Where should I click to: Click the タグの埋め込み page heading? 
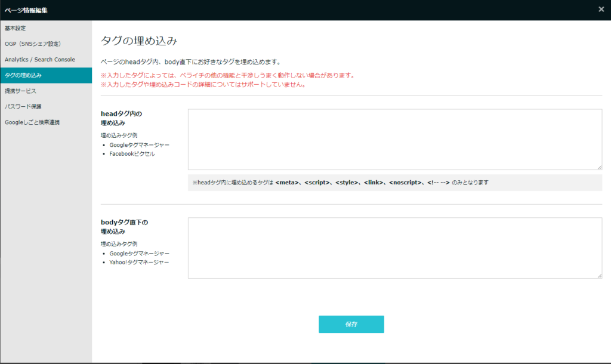(x=139, y=41)
